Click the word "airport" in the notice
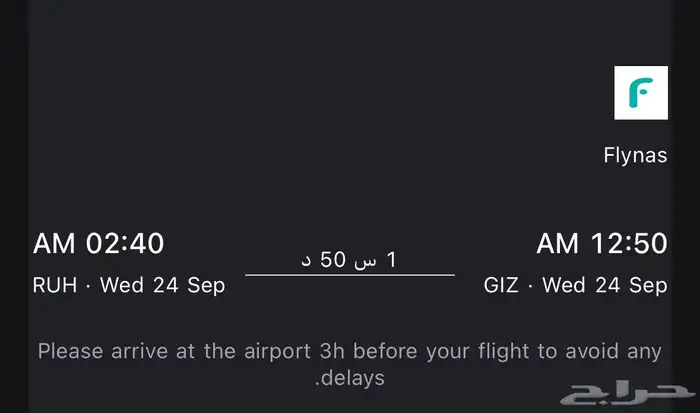 click(x=273, y=351)
